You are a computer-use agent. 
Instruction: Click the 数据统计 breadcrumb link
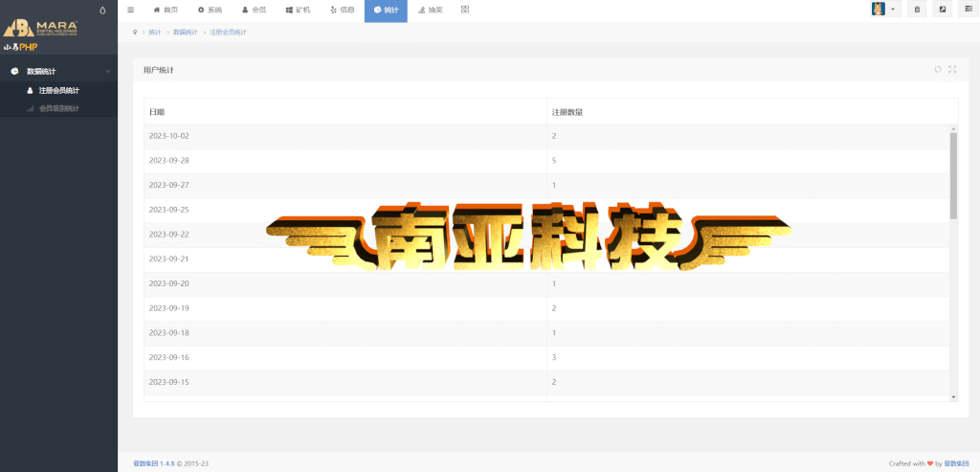click(185, 32)
